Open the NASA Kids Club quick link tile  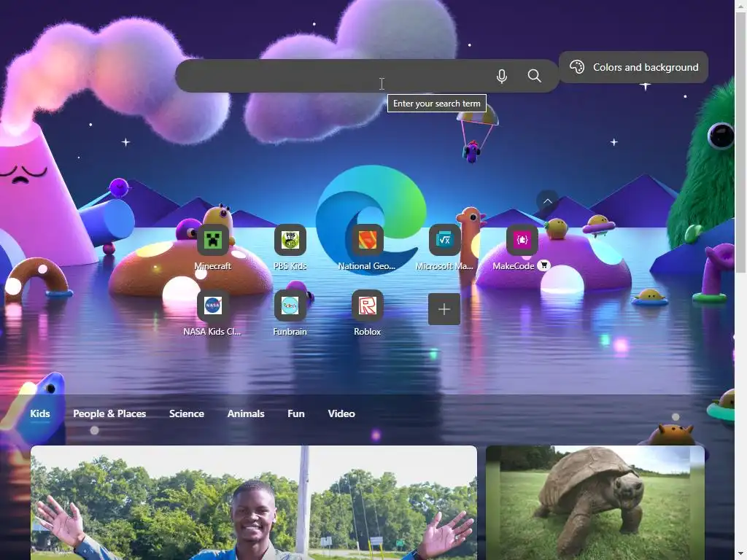(x=212, y=306)
